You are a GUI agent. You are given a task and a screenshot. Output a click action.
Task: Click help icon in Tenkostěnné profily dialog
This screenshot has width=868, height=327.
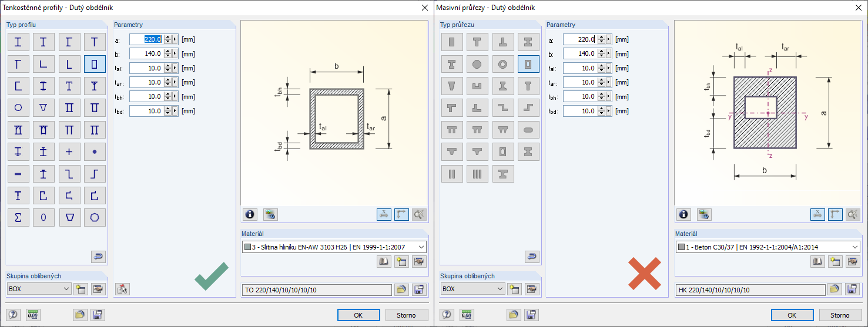(14, 315)
